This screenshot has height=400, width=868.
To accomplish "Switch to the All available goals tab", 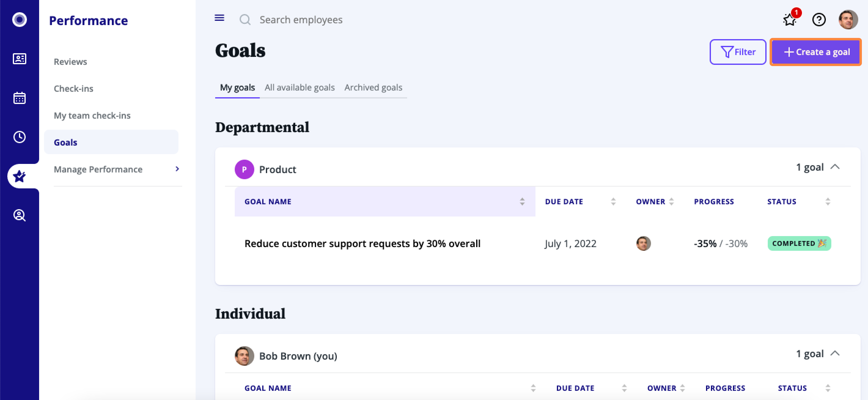I will click(300, 87).
